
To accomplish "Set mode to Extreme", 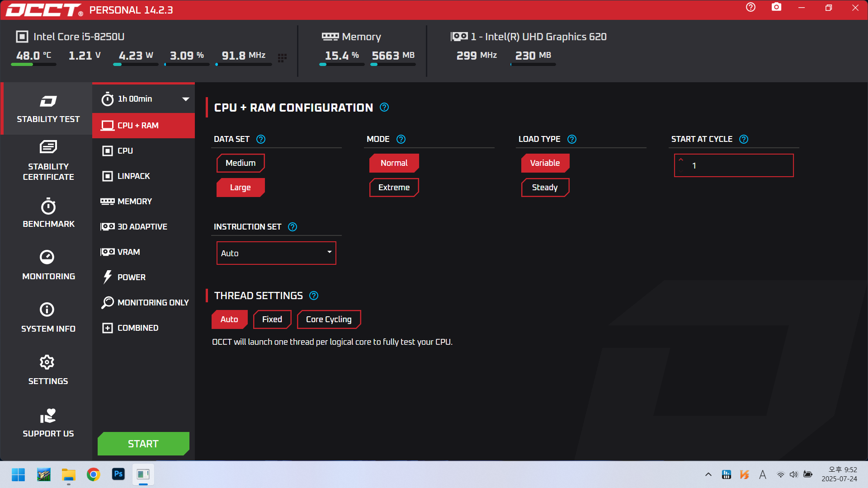I will (394, 188).
